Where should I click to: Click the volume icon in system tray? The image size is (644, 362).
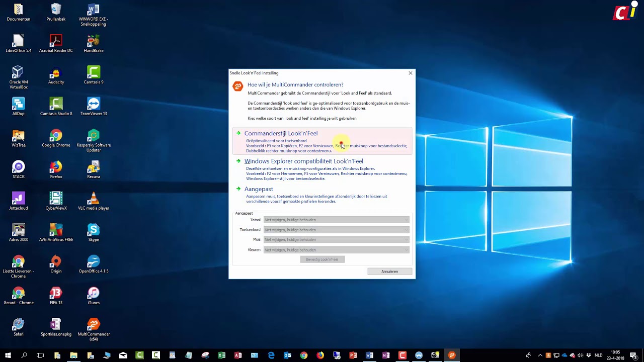pyautogui.click(x=580, y=355)
